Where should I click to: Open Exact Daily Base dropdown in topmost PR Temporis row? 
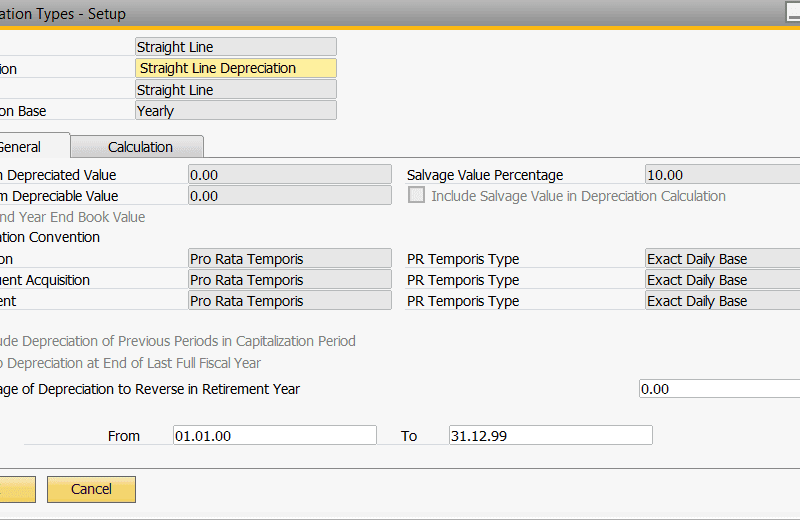(722, 259)
